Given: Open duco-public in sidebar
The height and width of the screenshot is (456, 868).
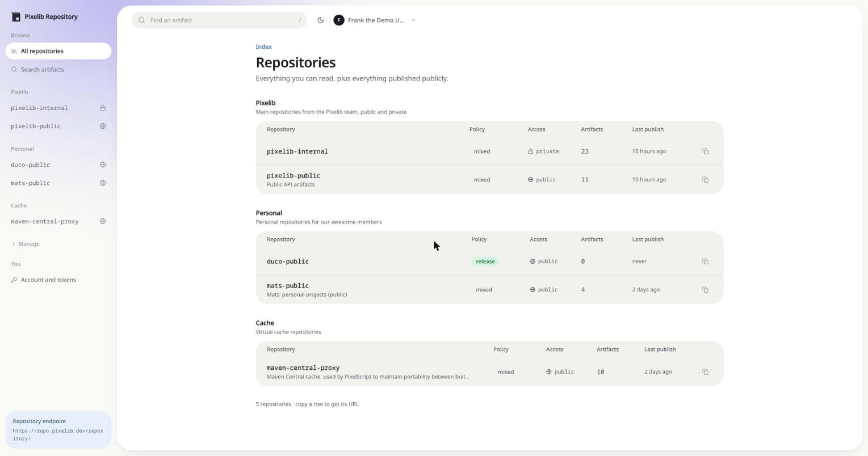Looking at the screenshot, I should pos(58,164).
